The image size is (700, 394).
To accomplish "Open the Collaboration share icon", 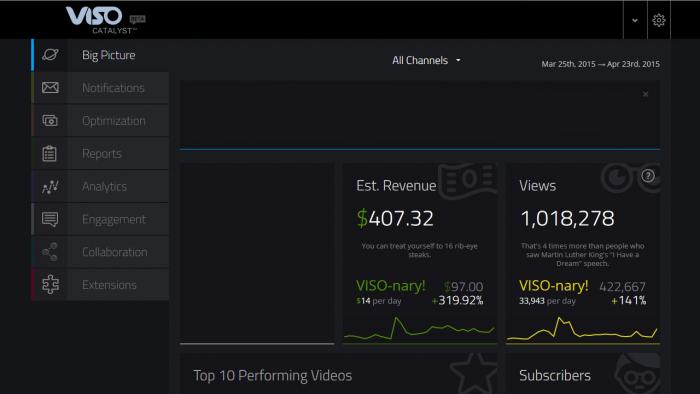I will tap(50, 252).
